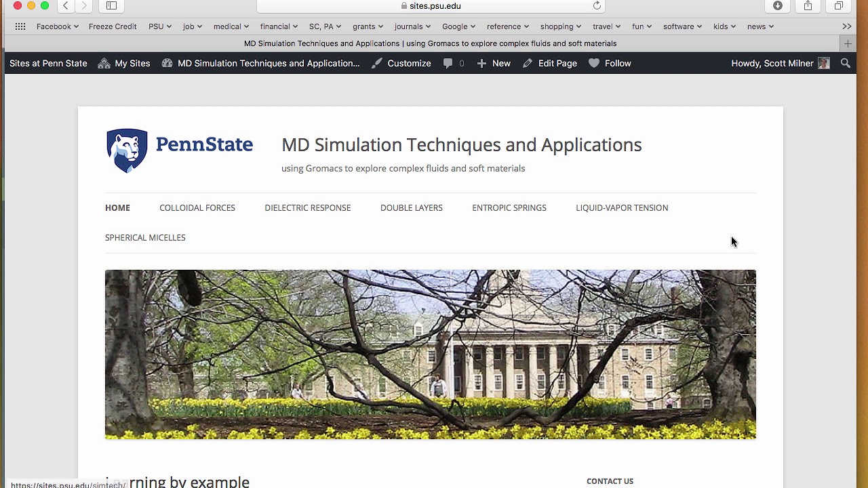Open kids bookmarks folder

click(724, 26)
